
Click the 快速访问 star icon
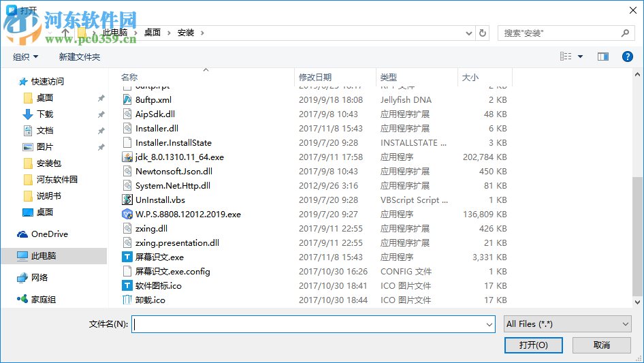[22, 82]
